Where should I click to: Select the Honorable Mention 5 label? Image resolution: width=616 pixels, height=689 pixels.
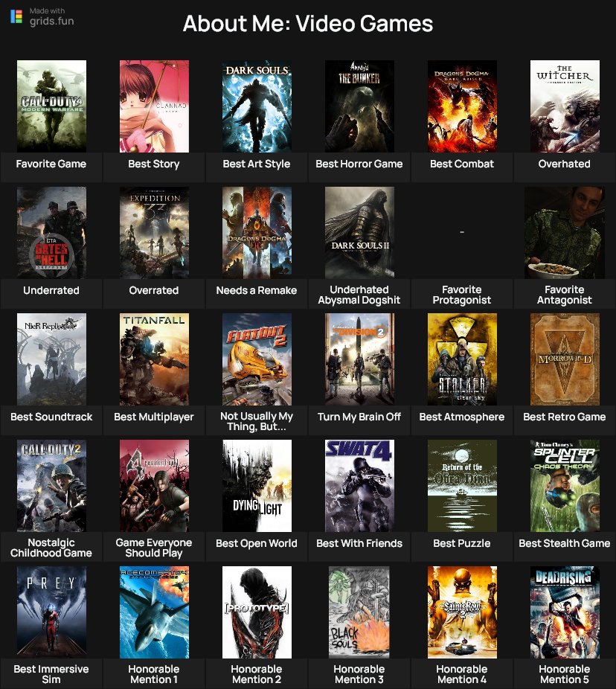coord(565,675)
